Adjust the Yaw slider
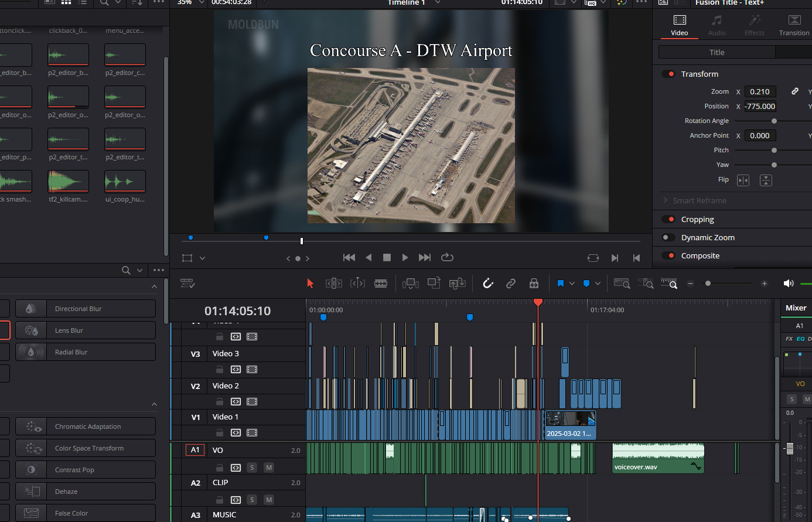This screenshot has height=522, width=812. [774, 165]
